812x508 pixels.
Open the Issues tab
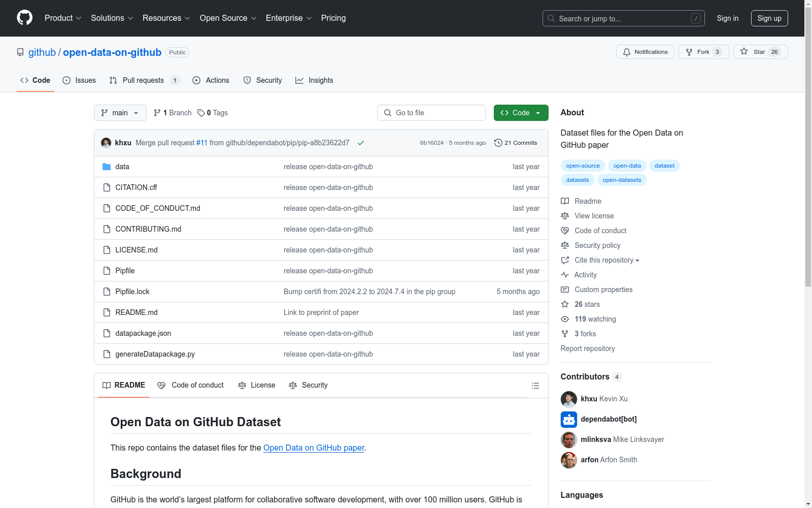coord(79,80)
